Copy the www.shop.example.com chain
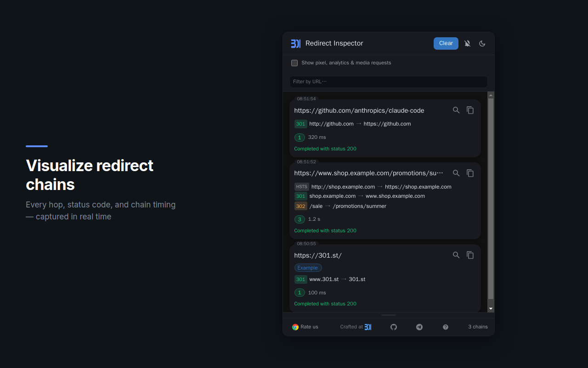The image size is (588, 368). (470, 173)
